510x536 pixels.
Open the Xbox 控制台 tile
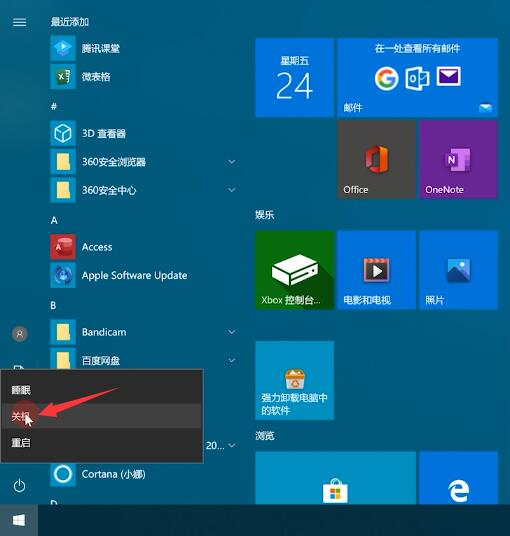pyautogui.click(x=294, y=270)
